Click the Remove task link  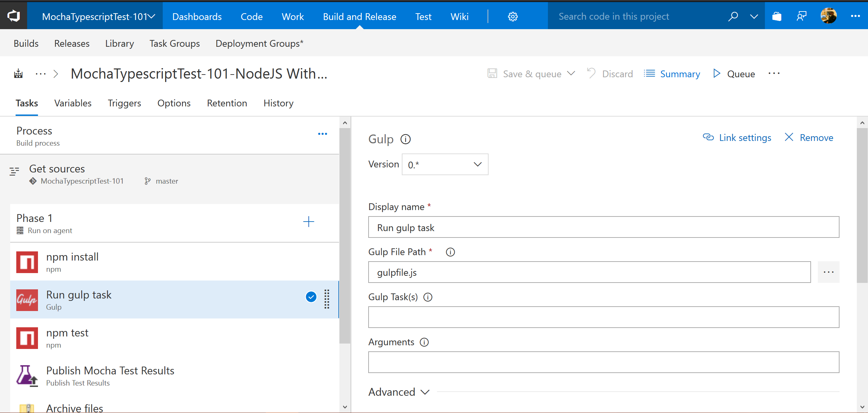pos(809,137)
